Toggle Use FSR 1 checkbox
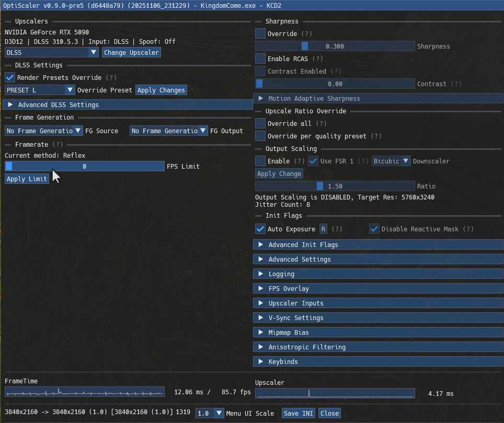This screenshot has height=423, width=504. [x=313, y=161]
